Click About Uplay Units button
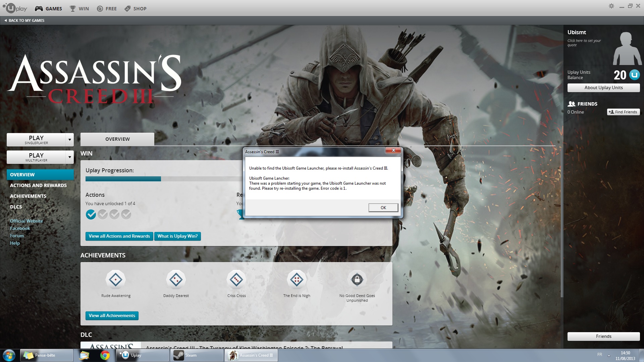 click(603, 88)
